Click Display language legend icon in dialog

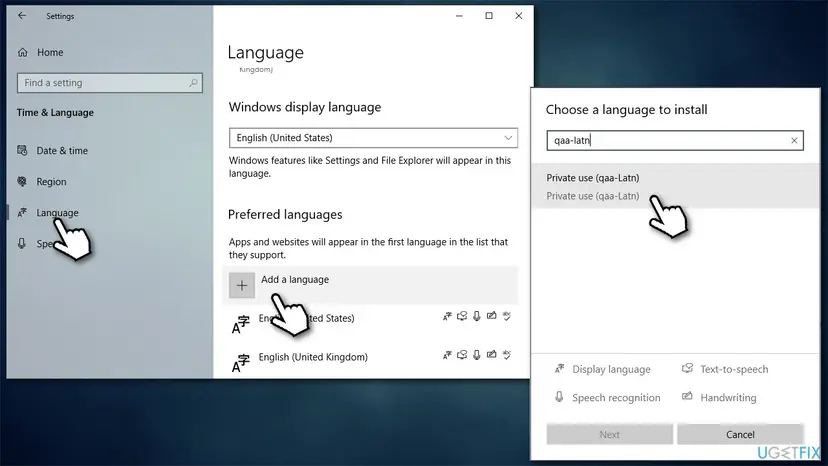[559, 369]
